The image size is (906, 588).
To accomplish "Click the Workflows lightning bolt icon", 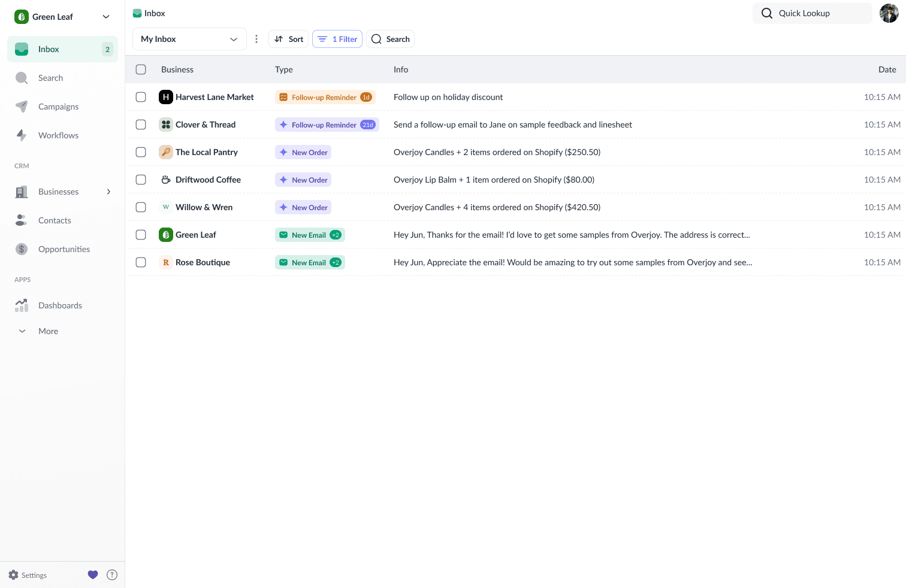I will tap(22, 135).
